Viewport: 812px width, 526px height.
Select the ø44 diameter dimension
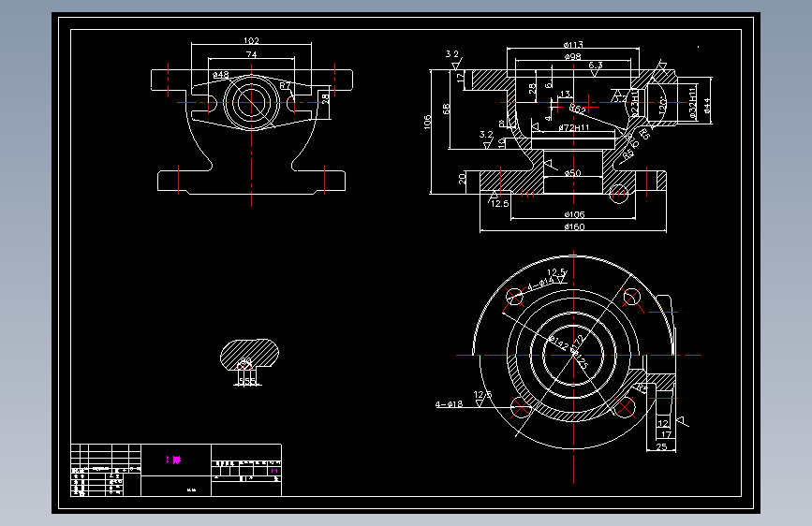click(707, 105)
